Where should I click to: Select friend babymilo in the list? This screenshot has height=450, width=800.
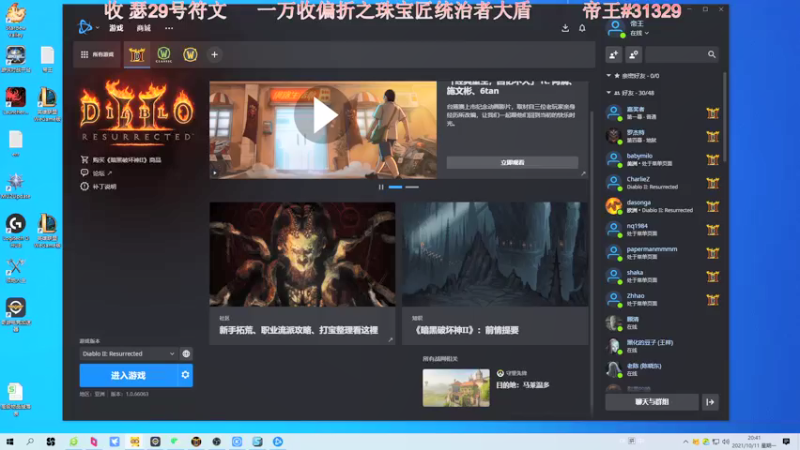(661, 160)
